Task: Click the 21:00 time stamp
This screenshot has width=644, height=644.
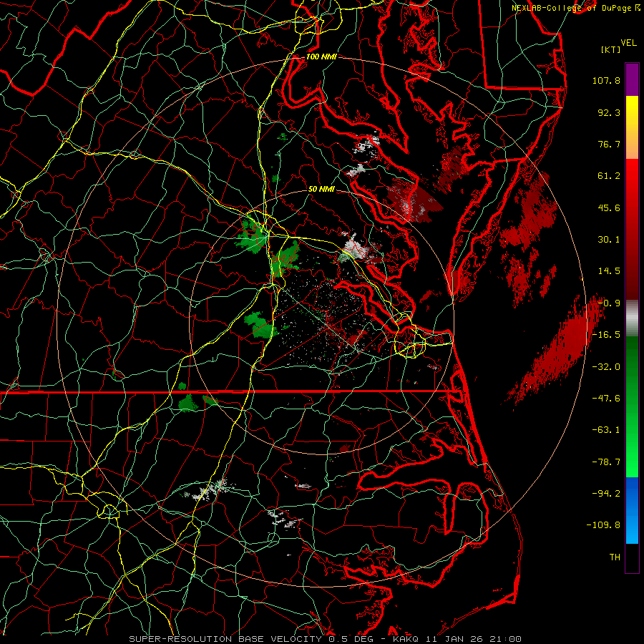Action: [507, 639]
